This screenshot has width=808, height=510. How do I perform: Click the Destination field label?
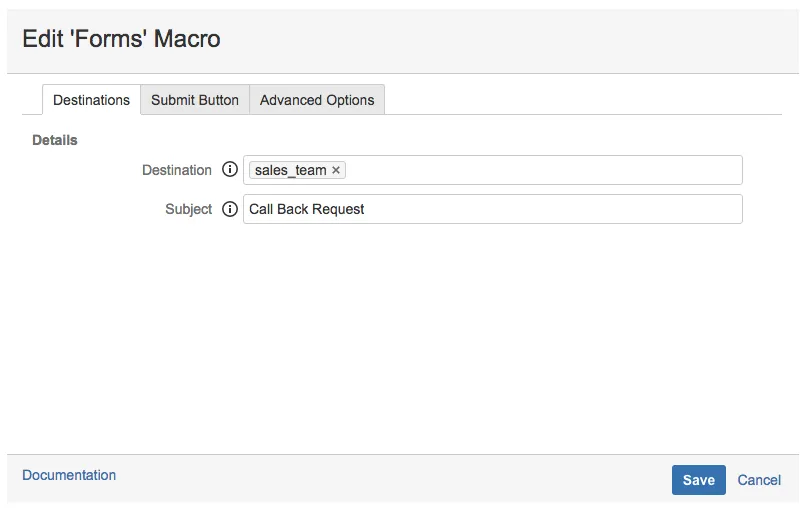pyautogui.click(x=177, y=170)
